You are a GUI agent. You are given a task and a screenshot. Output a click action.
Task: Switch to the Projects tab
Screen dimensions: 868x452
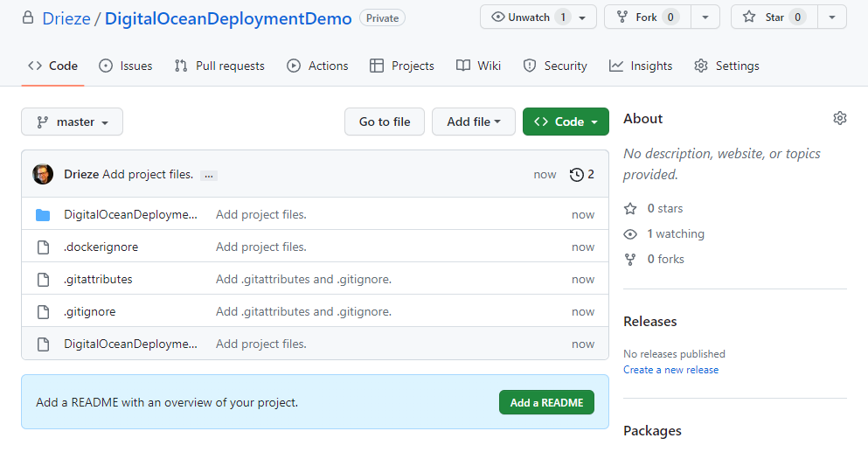coord(402,66)
